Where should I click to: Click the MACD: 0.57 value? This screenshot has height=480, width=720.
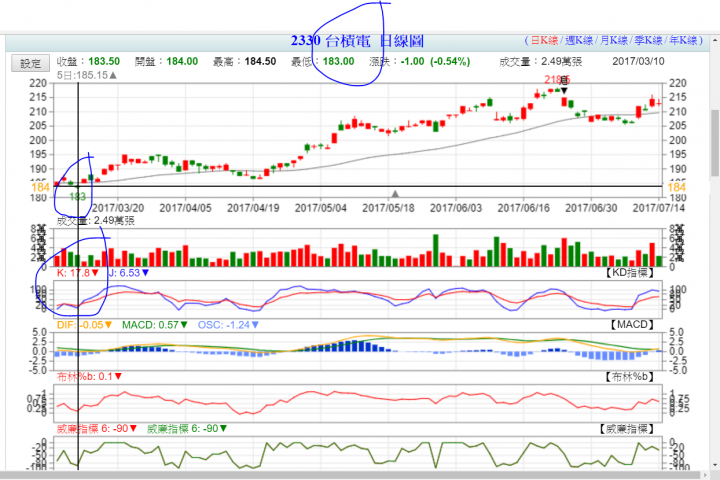coord(150,325)
